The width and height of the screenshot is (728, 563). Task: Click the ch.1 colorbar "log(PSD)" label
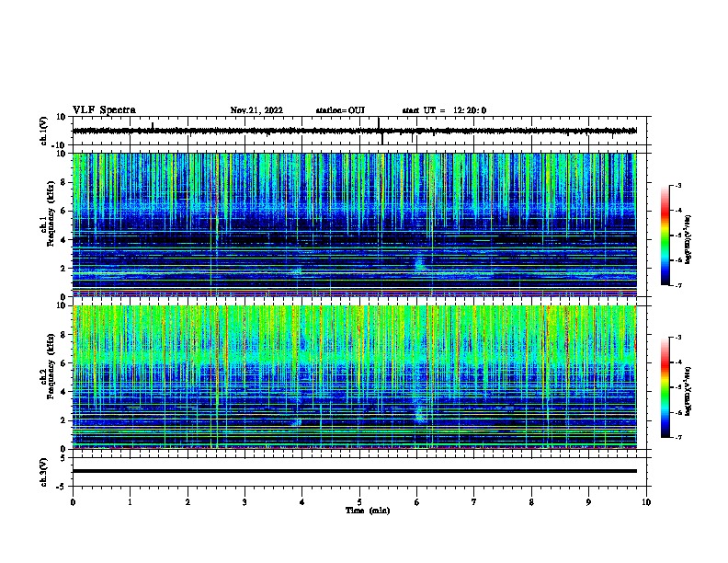click(688, 239)
